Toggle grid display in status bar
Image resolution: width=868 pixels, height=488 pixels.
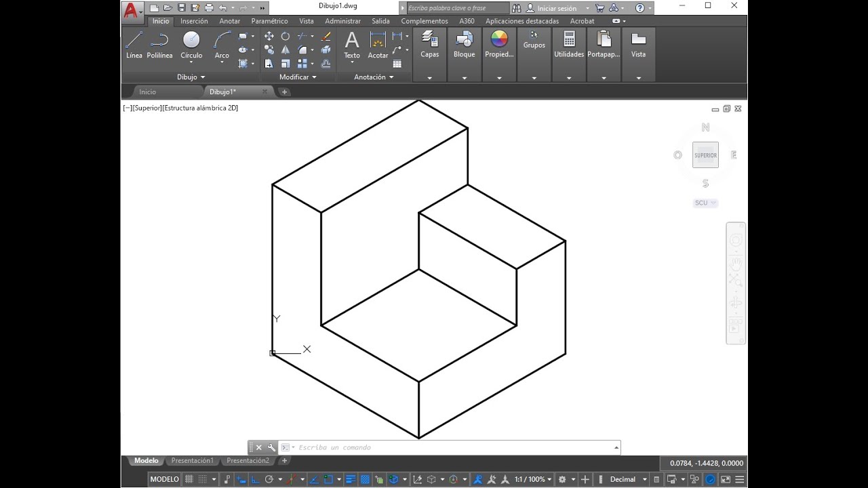tap(189, 479)
